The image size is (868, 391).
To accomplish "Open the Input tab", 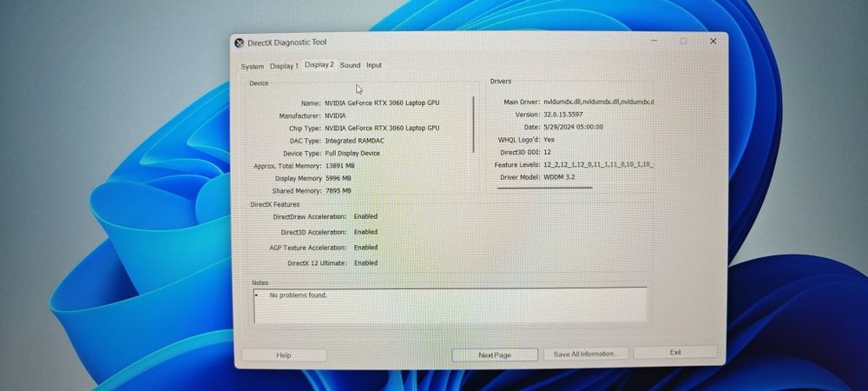I will point(374,65).
